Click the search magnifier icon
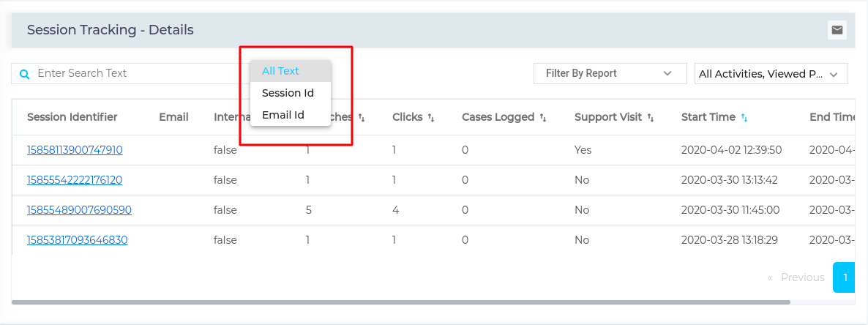This screenshot has width=868, height=325. tap(24, 74)
